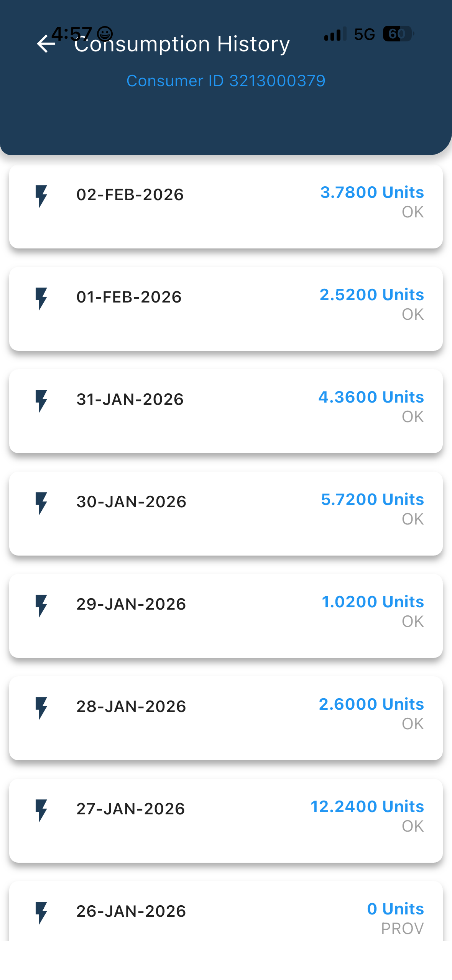Click lightning bolt icon for 28-JAN-2026
The image size is (452, 980).
(41, 708)
